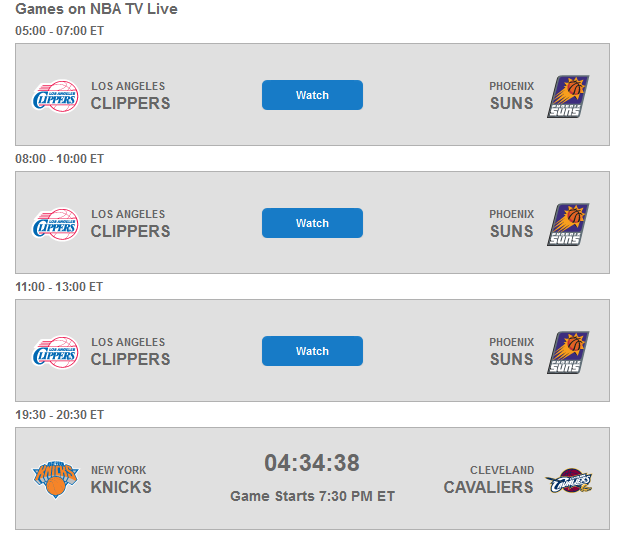Click the Game Starts 7:30 PM ET text

tap(312, 496)
